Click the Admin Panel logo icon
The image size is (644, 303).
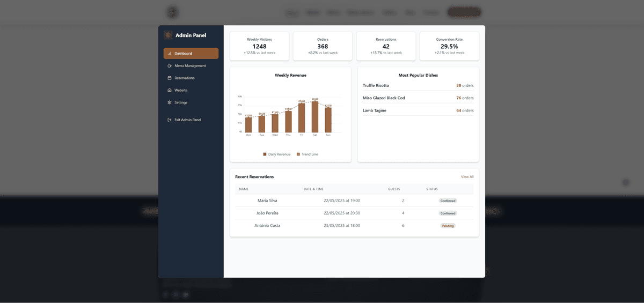(x=168, y=35)
